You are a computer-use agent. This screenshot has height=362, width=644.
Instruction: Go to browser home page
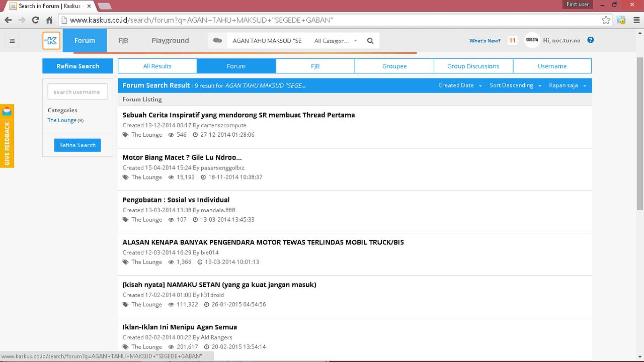(x=49, y=20)
